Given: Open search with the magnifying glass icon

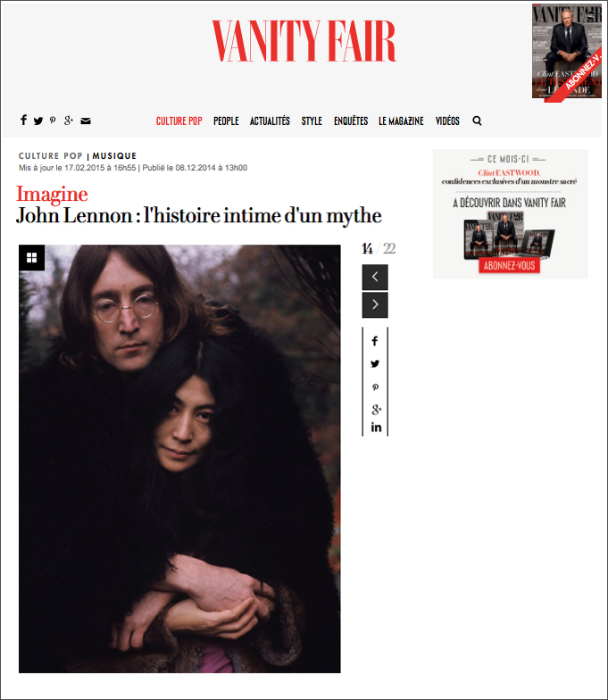Looking at the screenshot, I should (x=477, y=121).
